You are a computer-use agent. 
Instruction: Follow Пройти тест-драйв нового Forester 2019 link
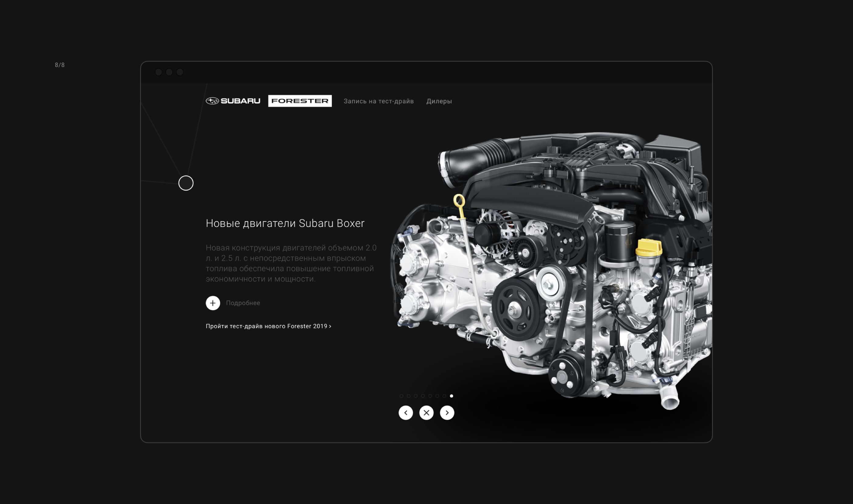click(x=268, y=326)
